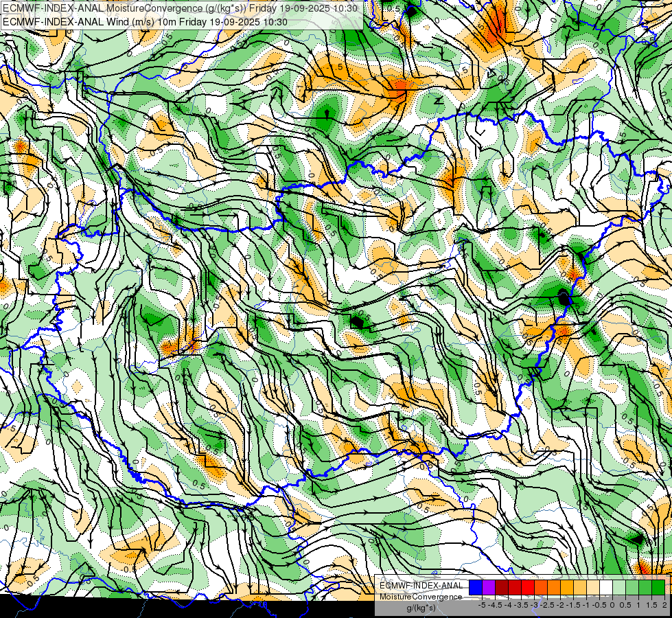Select the purple legend color box
This screenshot has height=618, width=672.
pyautogui.click(x=488, y=587)
